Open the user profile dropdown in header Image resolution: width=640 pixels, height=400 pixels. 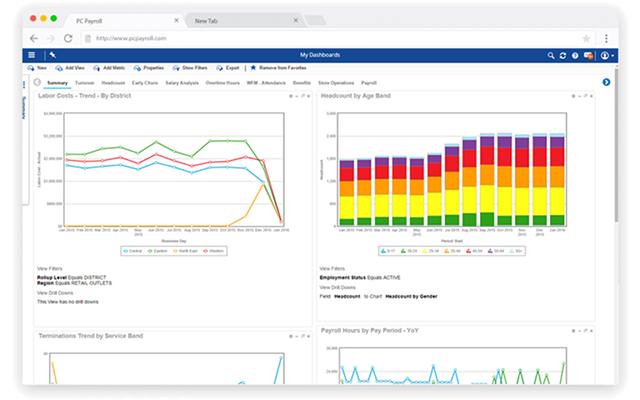click(x=607, y=56)
